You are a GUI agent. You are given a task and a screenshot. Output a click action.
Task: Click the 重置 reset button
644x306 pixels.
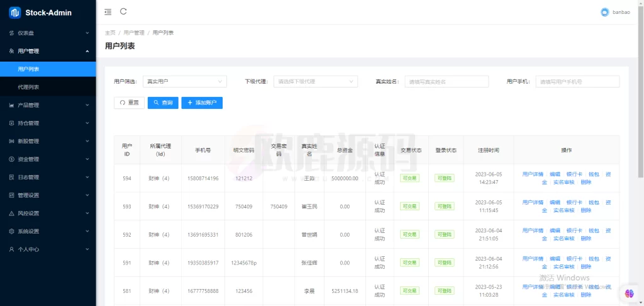[x=130, y=103]
